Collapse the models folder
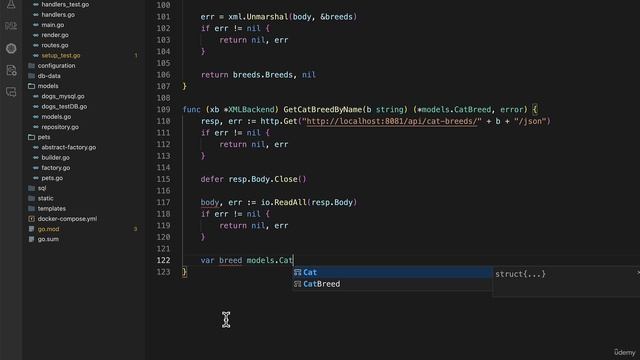Screen dimensions: 640x360 [x=48, y=86]
